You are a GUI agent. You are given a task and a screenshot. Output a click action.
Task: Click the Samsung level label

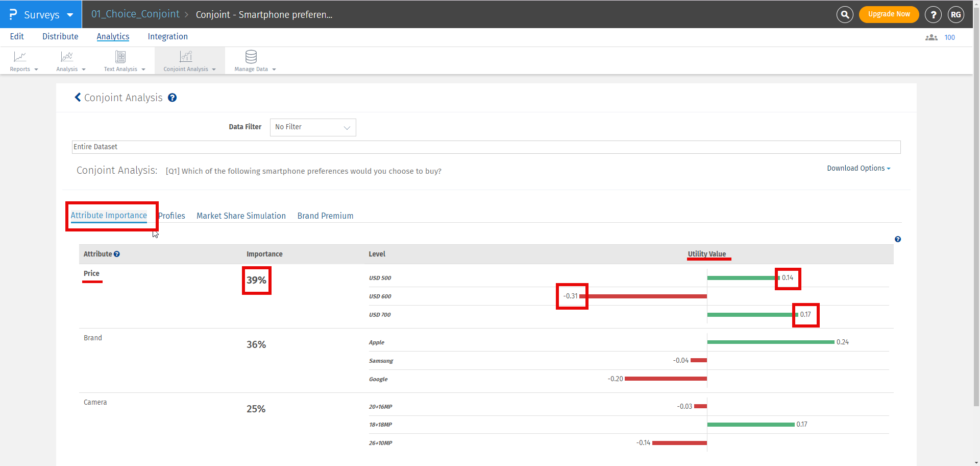click(x=381, y=361)
